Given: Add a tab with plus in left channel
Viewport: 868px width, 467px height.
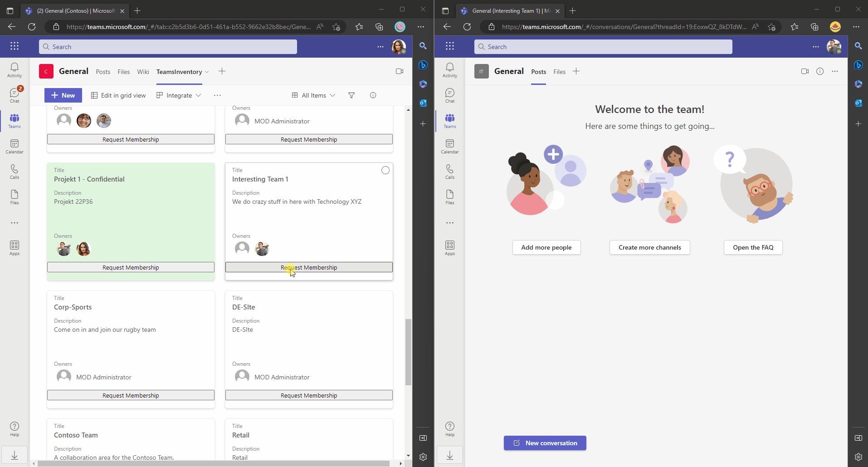Looking at the screenshot, I should [x=222, y=71].
